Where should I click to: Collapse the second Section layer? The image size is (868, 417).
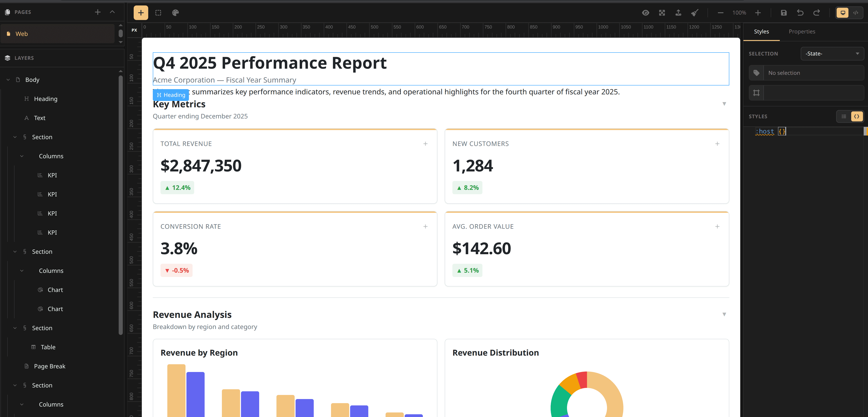(x=15, y=252)
